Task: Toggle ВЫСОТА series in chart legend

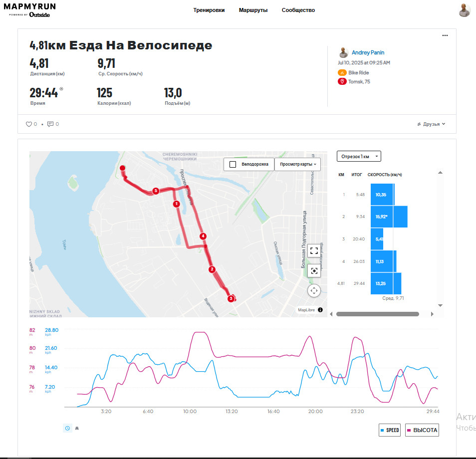Action: pyautogui.click(x=422, y=430)
